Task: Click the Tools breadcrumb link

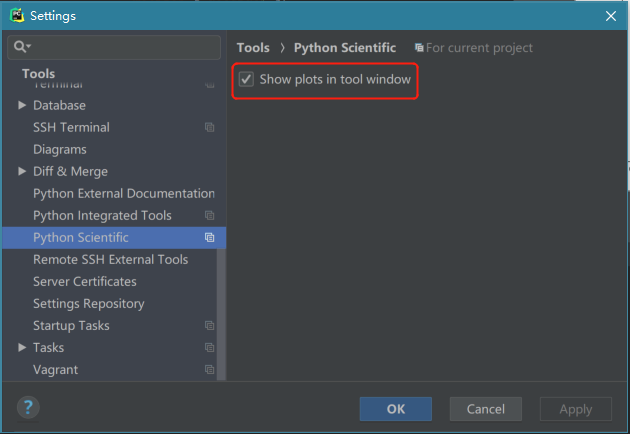Action: pos(253,48)
